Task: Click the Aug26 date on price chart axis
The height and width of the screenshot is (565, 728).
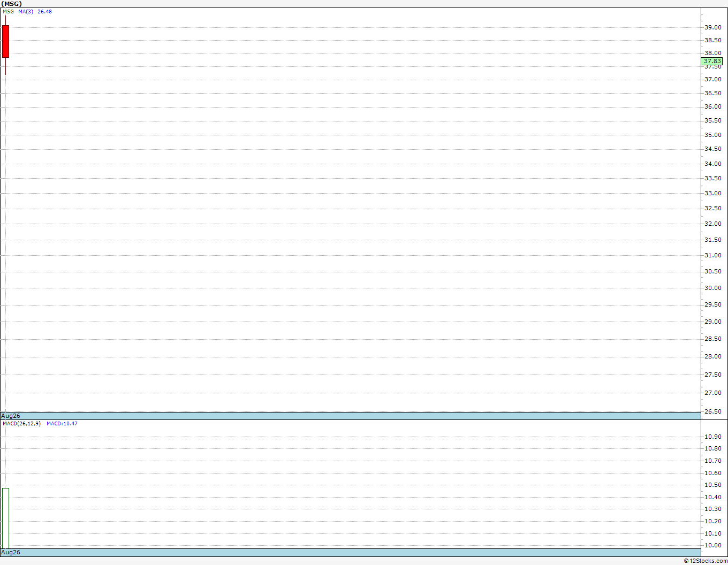Action: point(11,416)
